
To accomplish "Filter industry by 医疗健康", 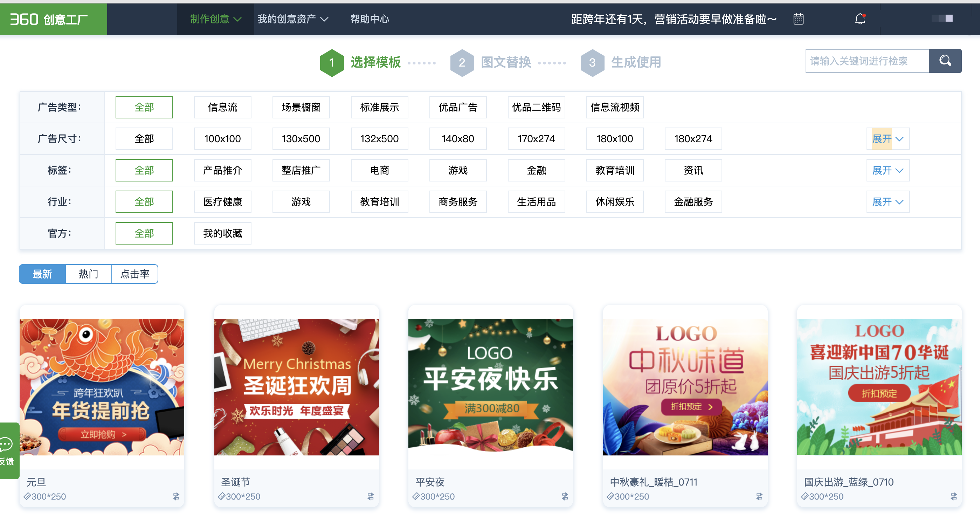I will (x=222, y=202).
